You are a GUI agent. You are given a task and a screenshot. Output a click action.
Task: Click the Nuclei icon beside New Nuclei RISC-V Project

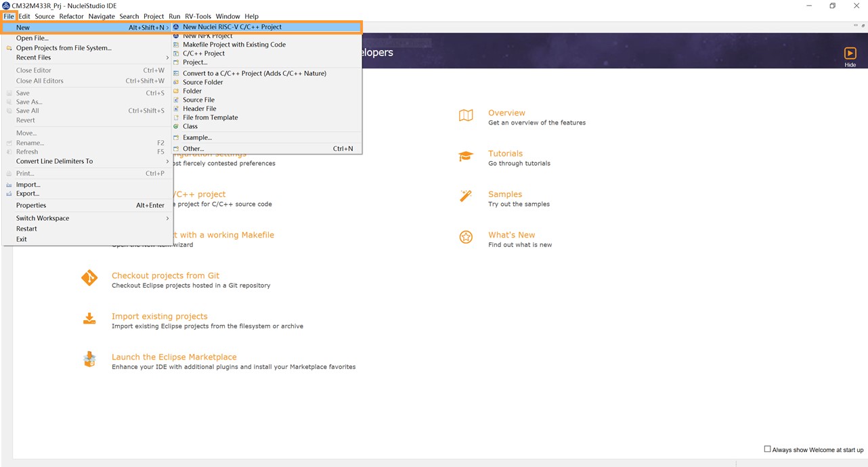click(176, 27)
